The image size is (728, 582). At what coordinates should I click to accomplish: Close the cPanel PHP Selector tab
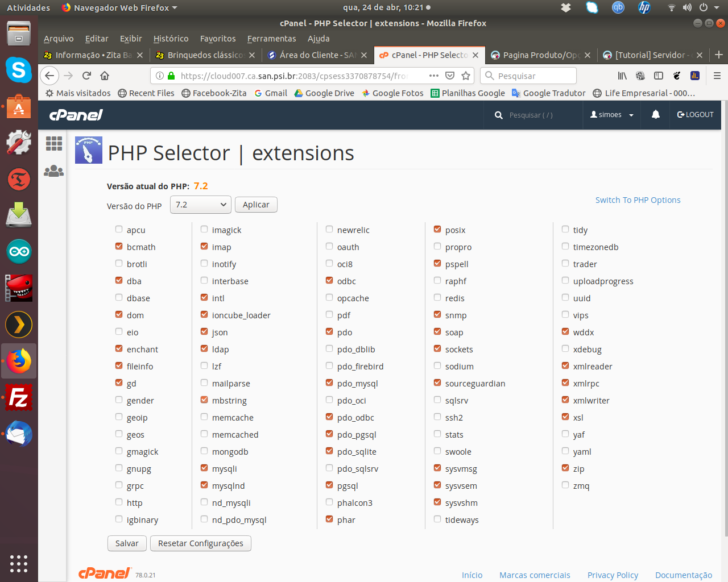click(x=475, y=55)
